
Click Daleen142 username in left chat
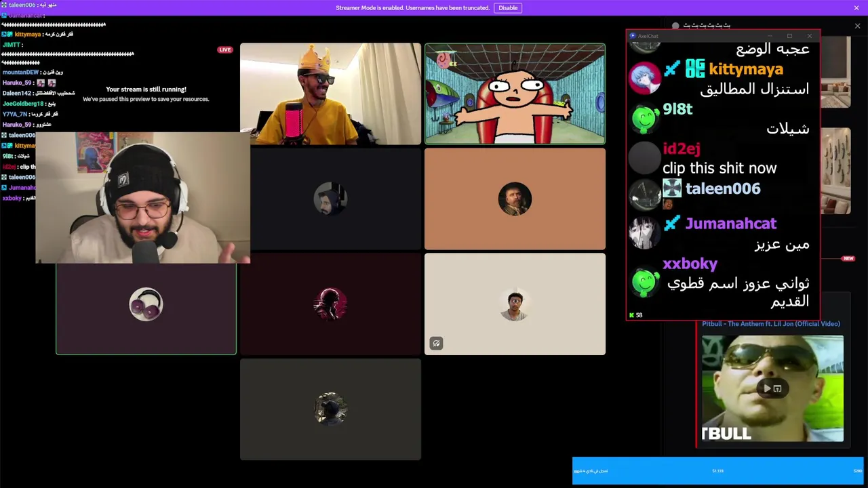point(17,94)
